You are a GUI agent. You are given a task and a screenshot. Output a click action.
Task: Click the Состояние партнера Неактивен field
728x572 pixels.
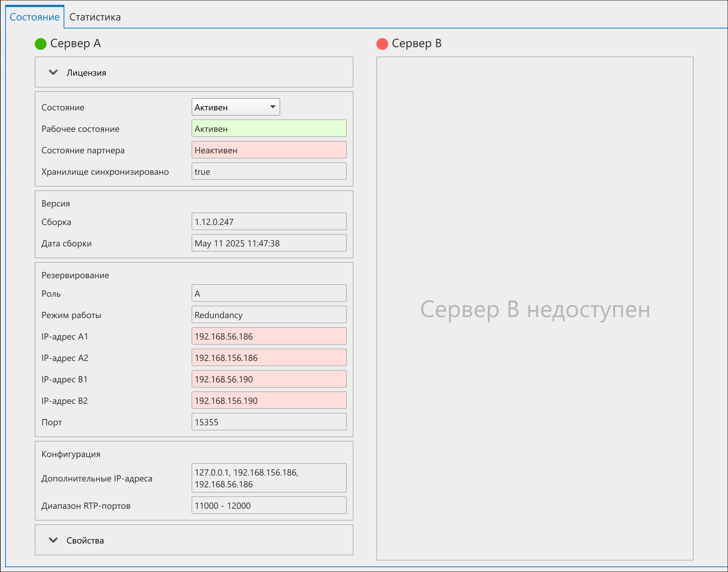pyautogui.click(x=269, y=150)
